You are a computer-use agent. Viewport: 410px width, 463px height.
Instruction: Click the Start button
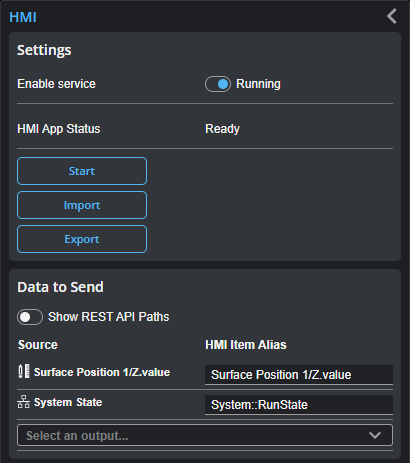pos(82,171)
